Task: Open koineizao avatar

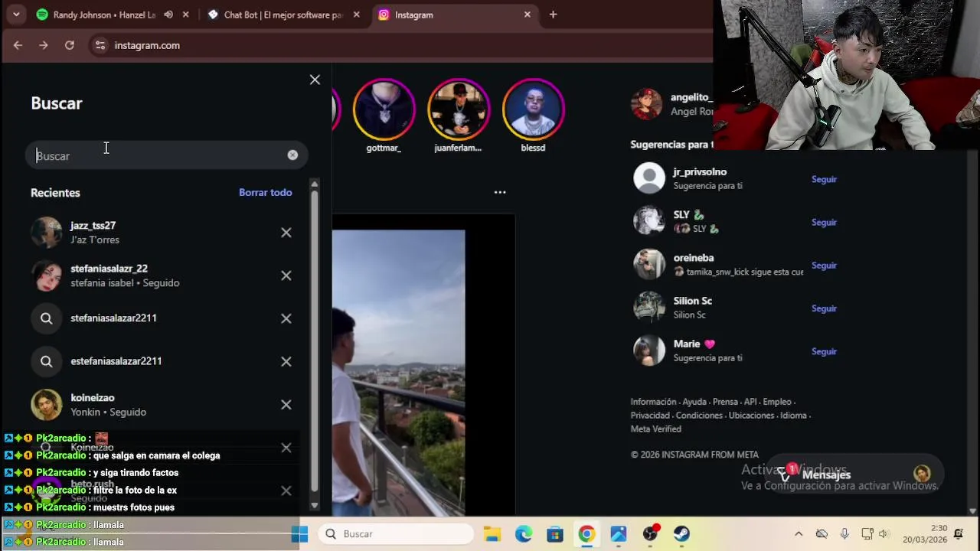Action: coord(46,405)
